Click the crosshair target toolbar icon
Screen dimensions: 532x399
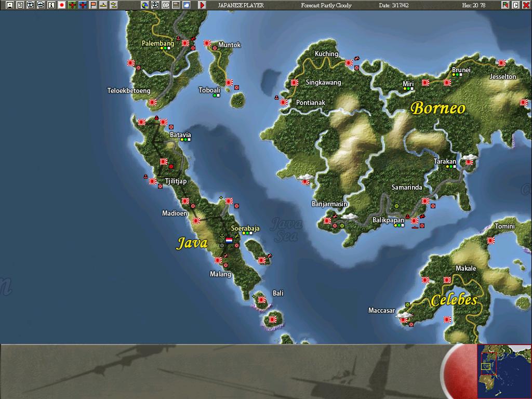[155, 5]
